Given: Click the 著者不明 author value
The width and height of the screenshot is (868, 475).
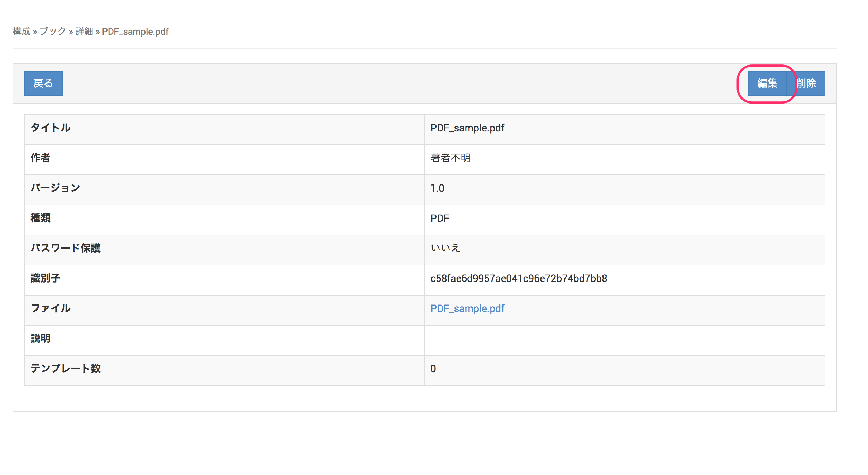Looking at the screenshot, I should (450, 158).
